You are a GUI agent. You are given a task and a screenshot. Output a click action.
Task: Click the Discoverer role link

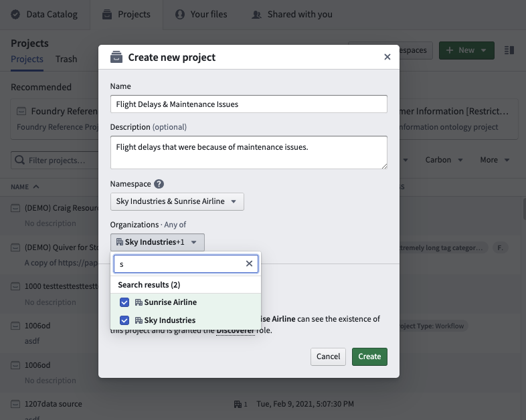pos(236,330)
